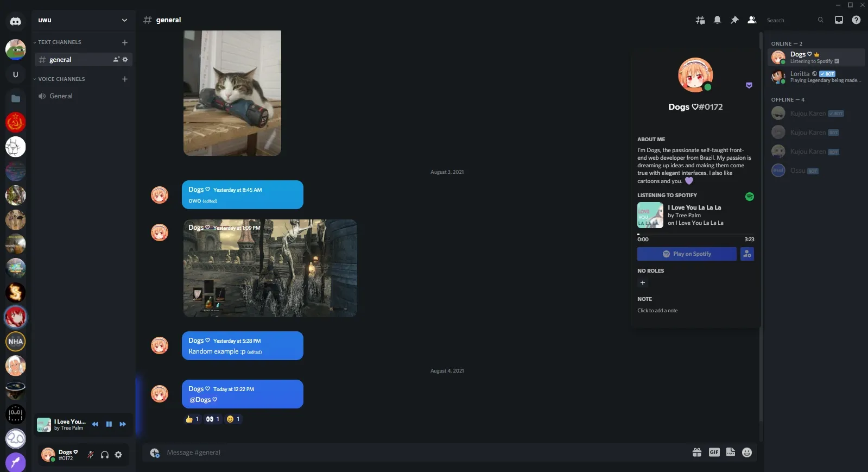Open the cat photo attachment
The width and height of the screenshot is (868, 472).
tap(232, 93)
